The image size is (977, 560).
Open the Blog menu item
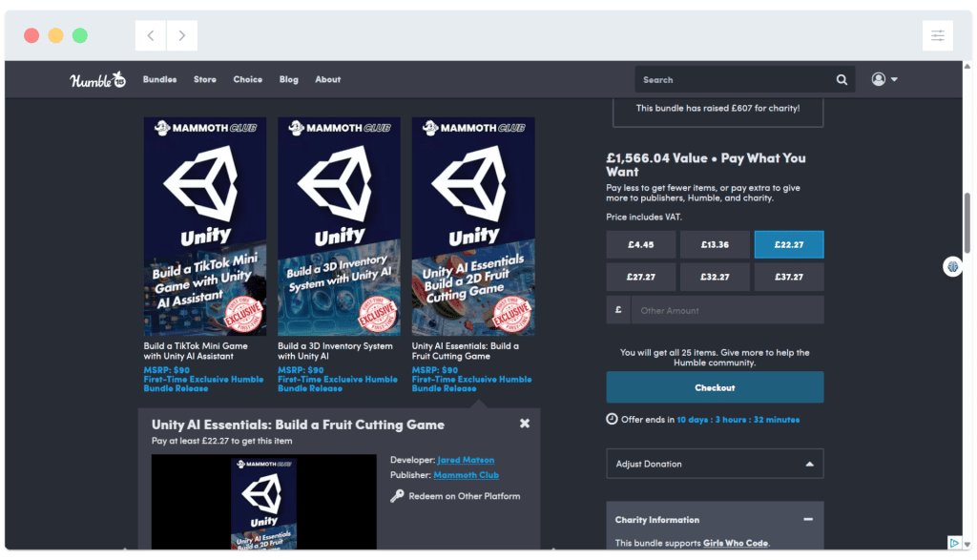pyautogui.click(x=288, y=80)
